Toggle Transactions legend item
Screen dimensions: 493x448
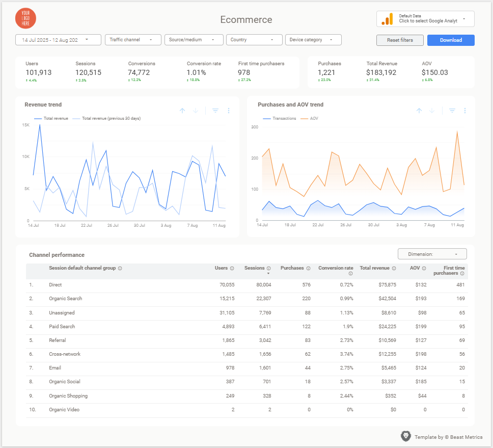280,118
